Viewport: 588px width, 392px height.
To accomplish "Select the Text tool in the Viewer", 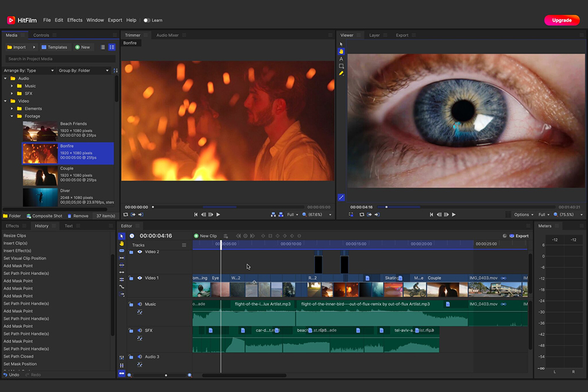I will [341, 59].
